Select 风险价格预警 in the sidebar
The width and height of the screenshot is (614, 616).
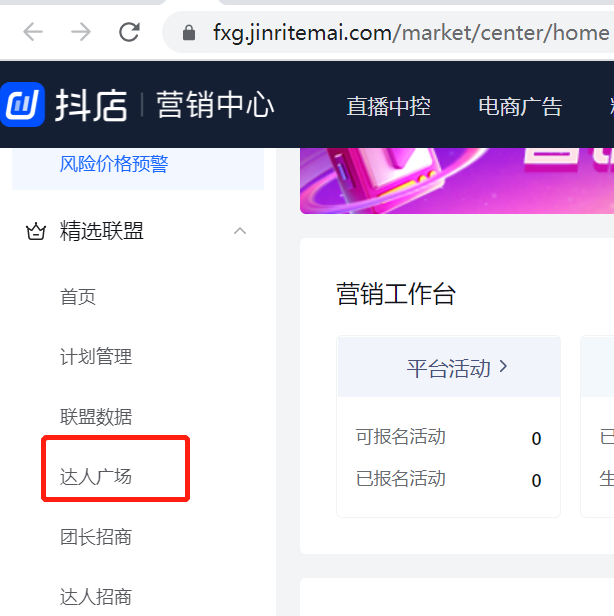click(114, 164)
